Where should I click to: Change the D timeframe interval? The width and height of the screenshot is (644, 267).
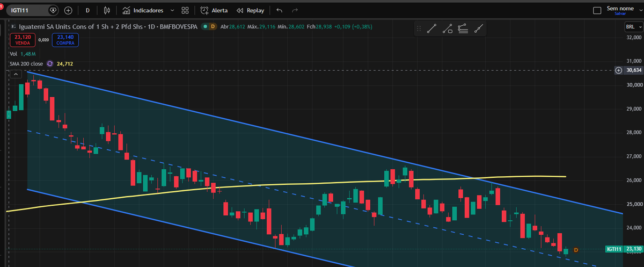pyautogui.click(x=87, y=10)
